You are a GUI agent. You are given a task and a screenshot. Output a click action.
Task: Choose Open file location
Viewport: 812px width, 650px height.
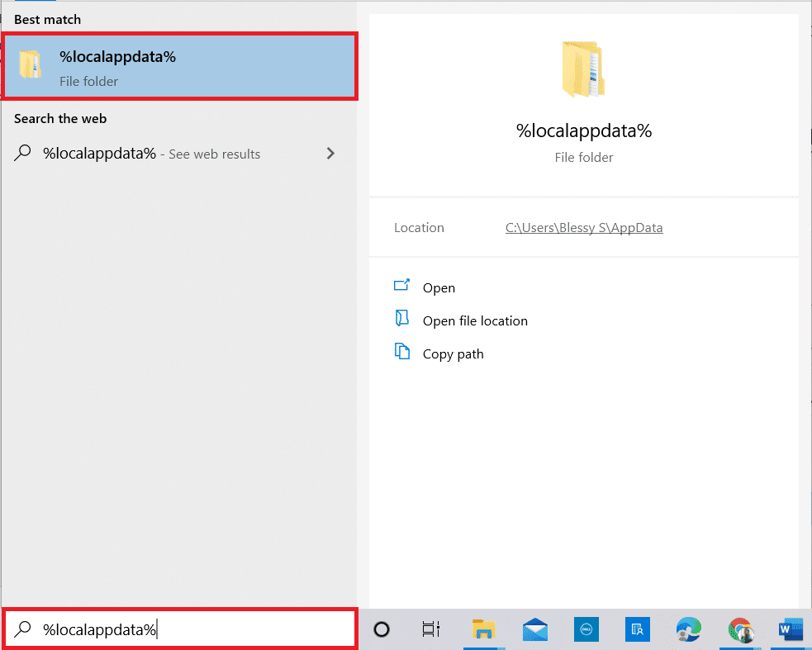[475, 320]
